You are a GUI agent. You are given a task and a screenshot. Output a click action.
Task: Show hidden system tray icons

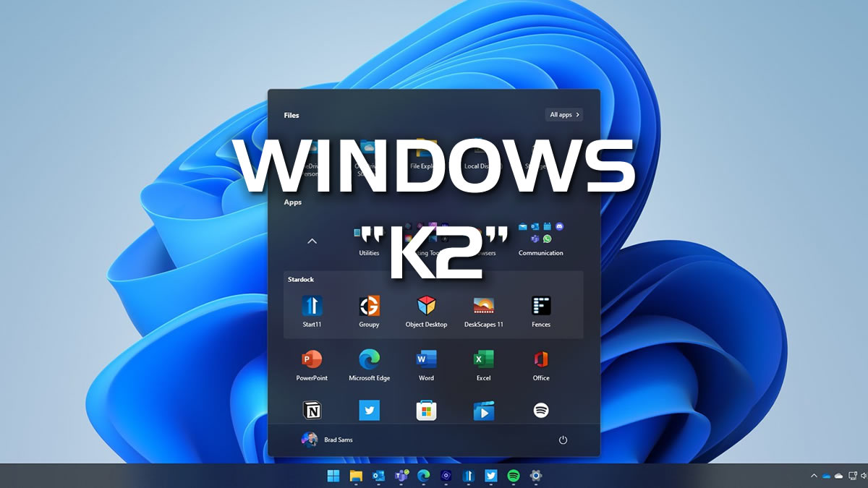pos(814,476)
